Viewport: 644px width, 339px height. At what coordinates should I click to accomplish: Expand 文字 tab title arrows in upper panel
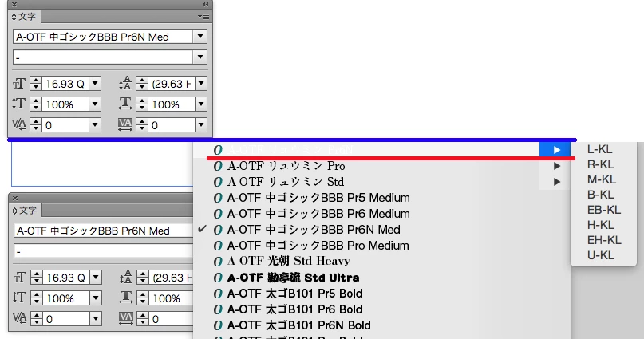pyautogui.click(x=14, y=17)
